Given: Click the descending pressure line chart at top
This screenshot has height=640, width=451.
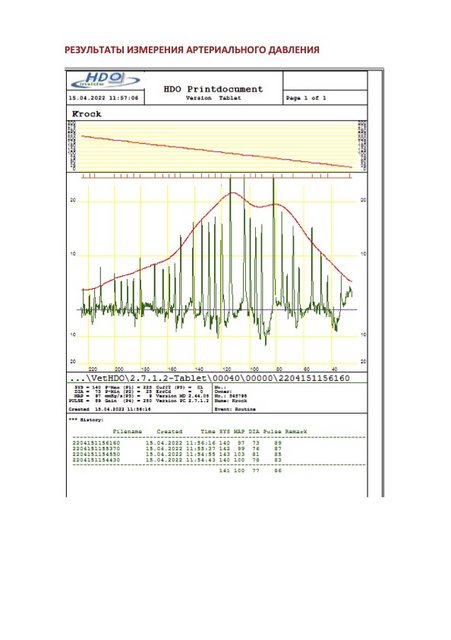Looking at the screenshot, I should [217, 146].
